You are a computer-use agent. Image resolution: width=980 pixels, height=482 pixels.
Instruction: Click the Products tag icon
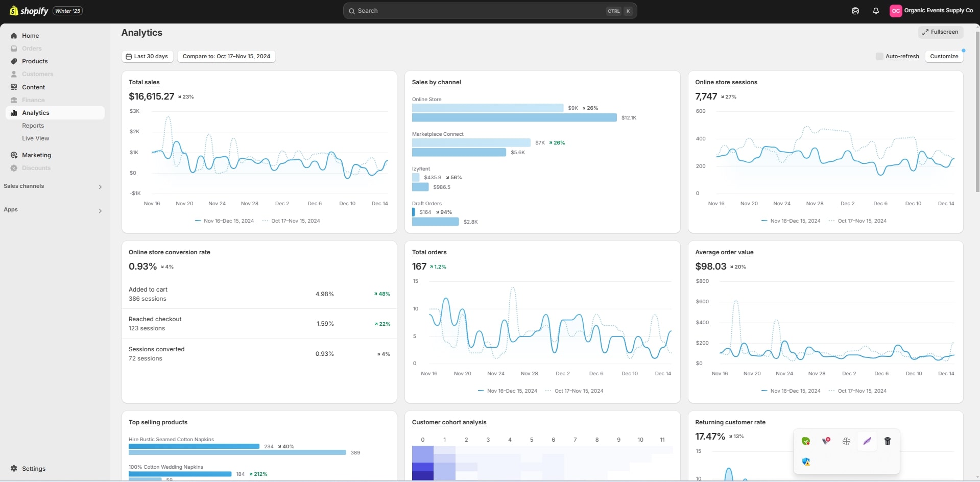coord(14,61)
